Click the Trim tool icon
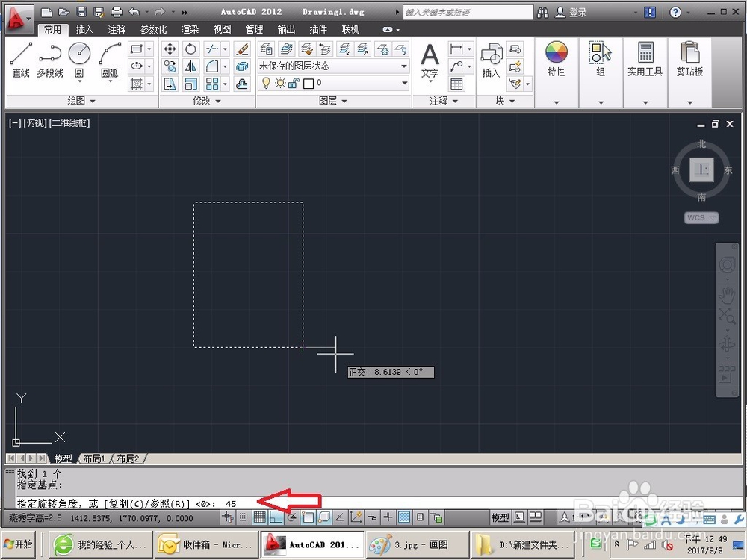Viewport: 747px width, 560px height. (x=212, y=49)
